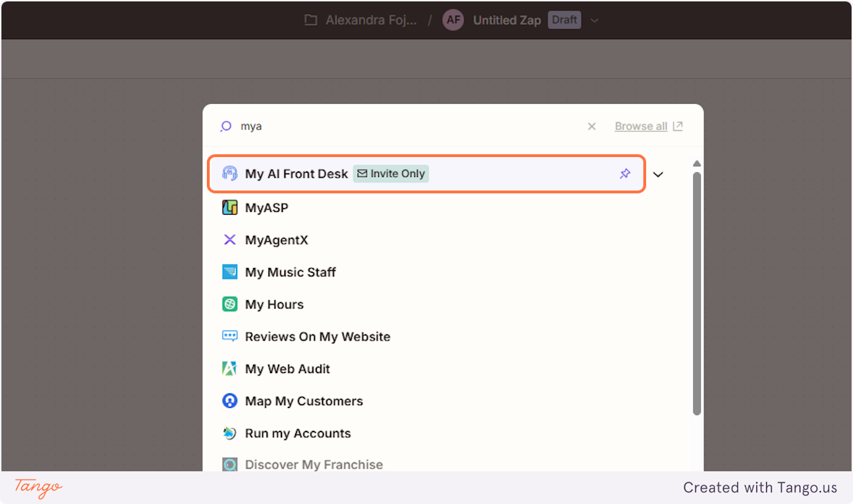Expand chevron beside My AI Front Desk
Viewport: 853px width, 504px height.
coord(658,174)
